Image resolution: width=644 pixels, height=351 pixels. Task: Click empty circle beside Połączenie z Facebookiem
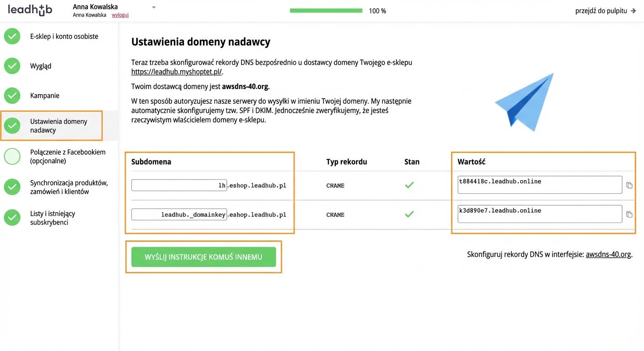(12, 156)
